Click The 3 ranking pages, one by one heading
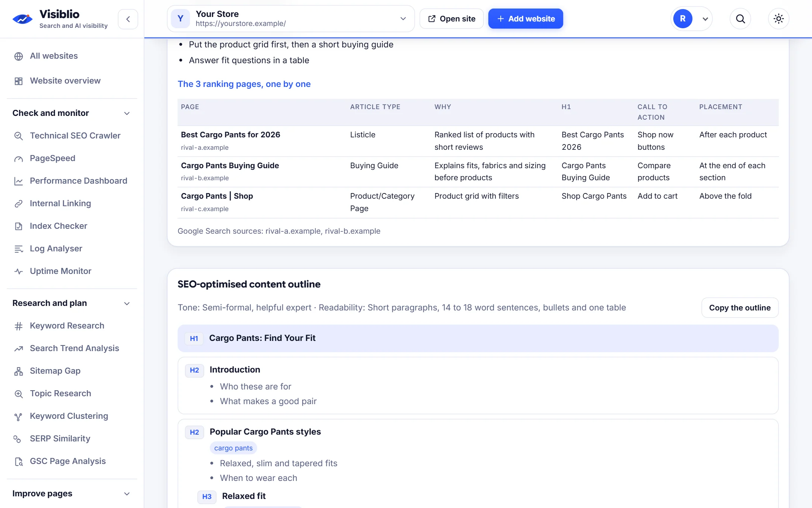This screenshot has height=508, width=812. pos(244,84)
